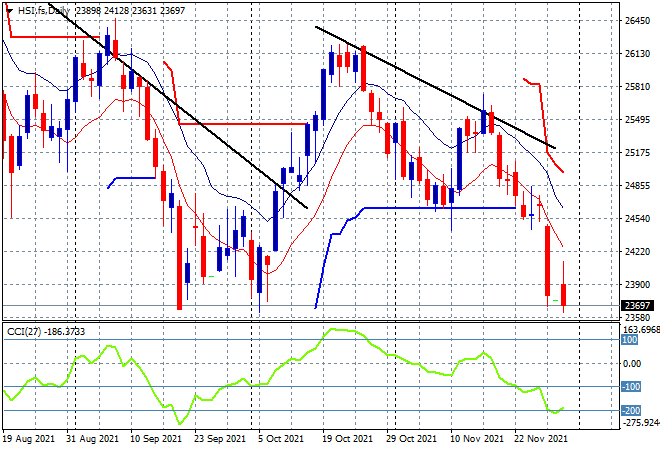This screenshot has height=450, width=660.
Task: Click the 31 Aug 2021 date label
Action: pos(92,439)
